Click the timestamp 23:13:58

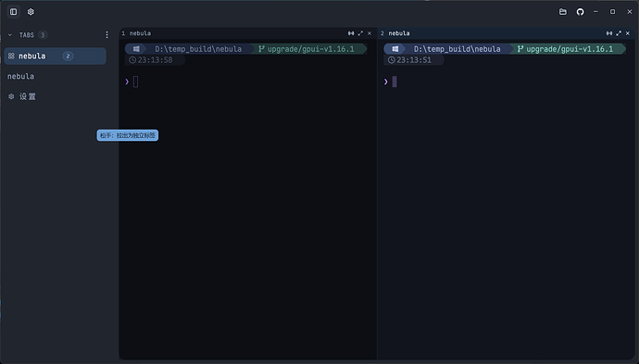pos(155,60)
